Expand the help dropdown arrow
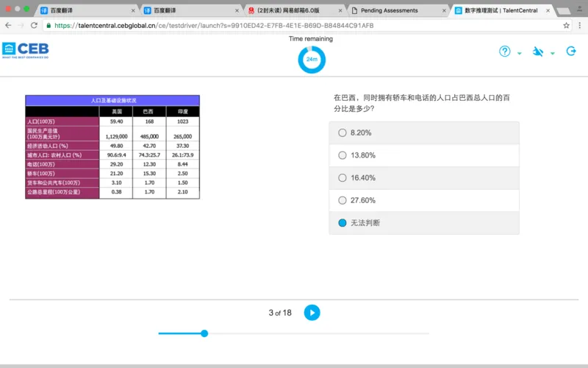 (x=520, y=53)
